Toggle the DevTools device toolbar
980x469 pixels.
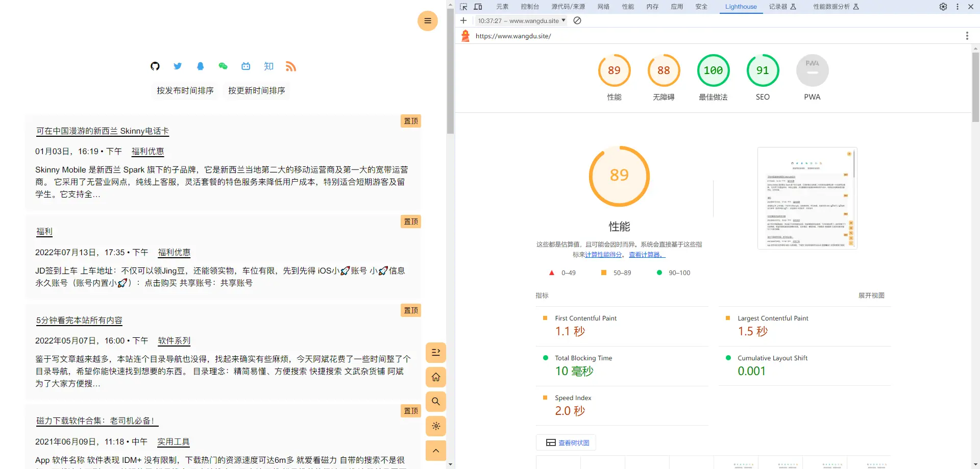[478, 7]
